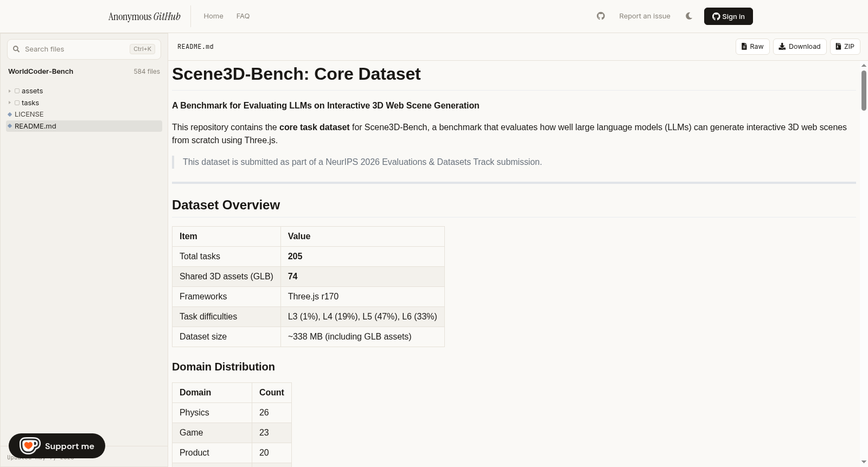Click the WorldCoder-Bench repository name
This screenshot has width=868, height=467.
[x=41, y=72]
